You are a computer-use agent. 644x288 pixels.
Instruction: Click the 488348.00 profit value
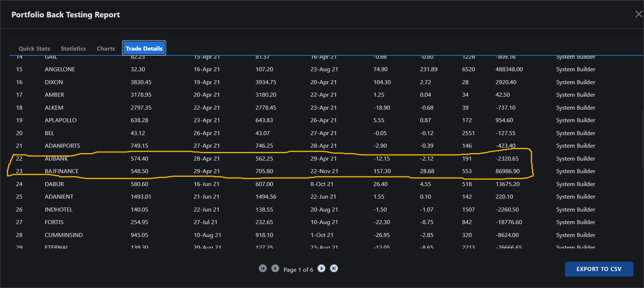point(509,69)
